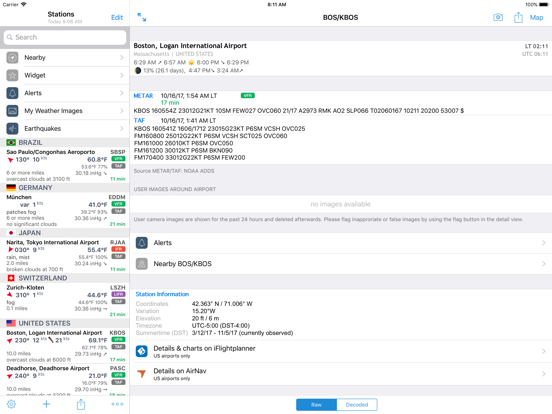This screenshot has height=414, width=552.
Task: Tap the plus icon to add station
Action: coord(46,404)
